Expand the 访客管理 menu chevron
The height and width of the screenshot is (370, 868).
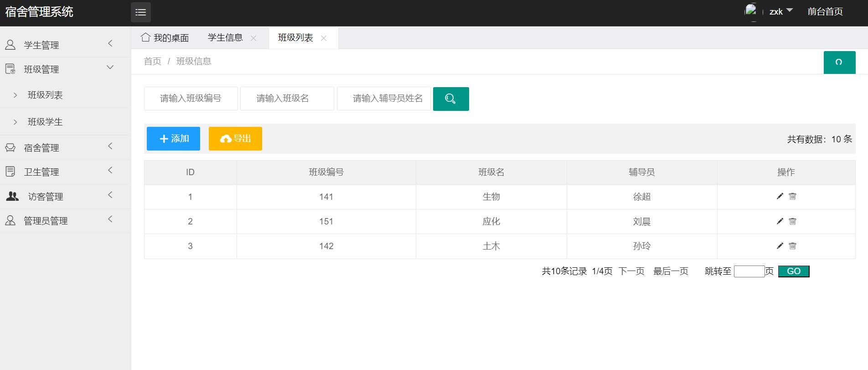(110, 195)
